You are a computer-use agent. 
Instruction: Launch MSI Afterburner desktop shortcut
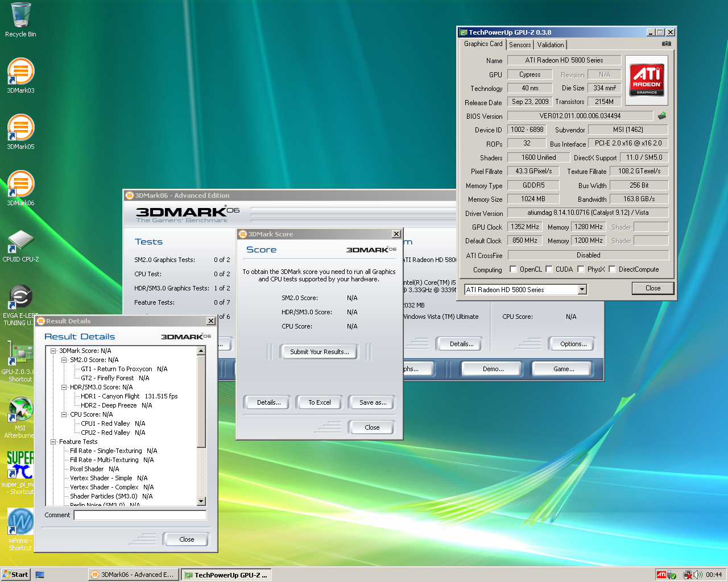click(20, 418)
